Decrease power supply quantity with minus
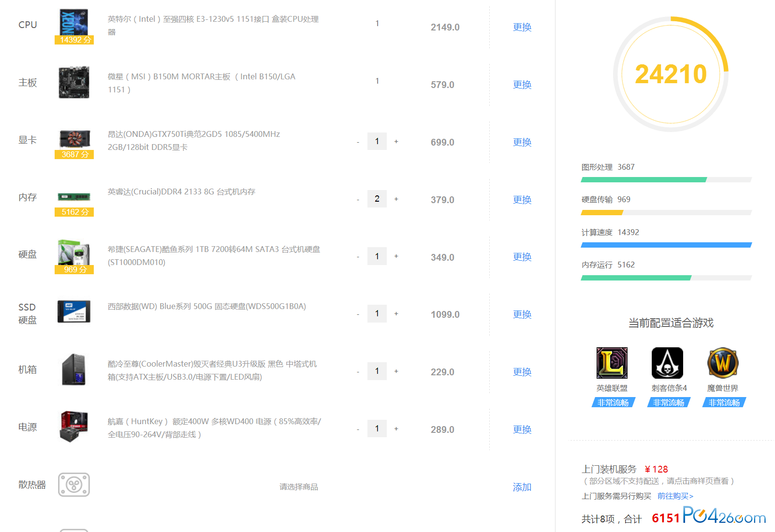Viewport: 775px width, 532px height. [358, 429]
